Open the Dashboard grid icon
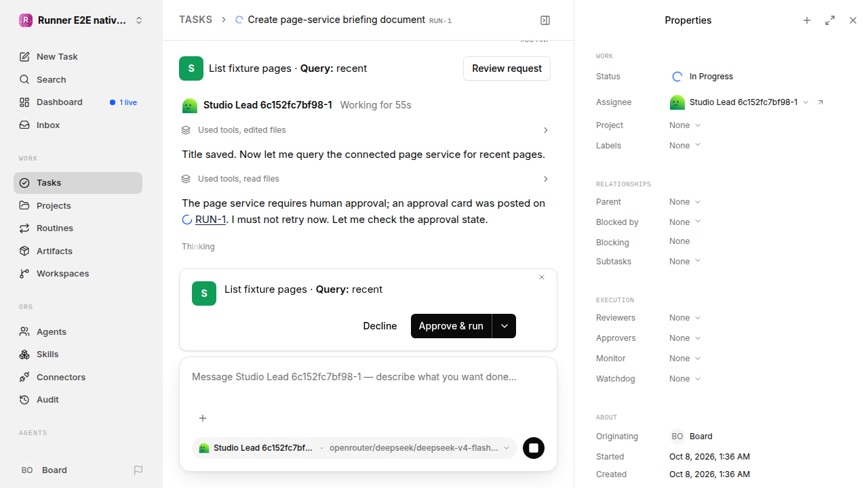Viewport: 868px width, 488px height. point(24,102)
